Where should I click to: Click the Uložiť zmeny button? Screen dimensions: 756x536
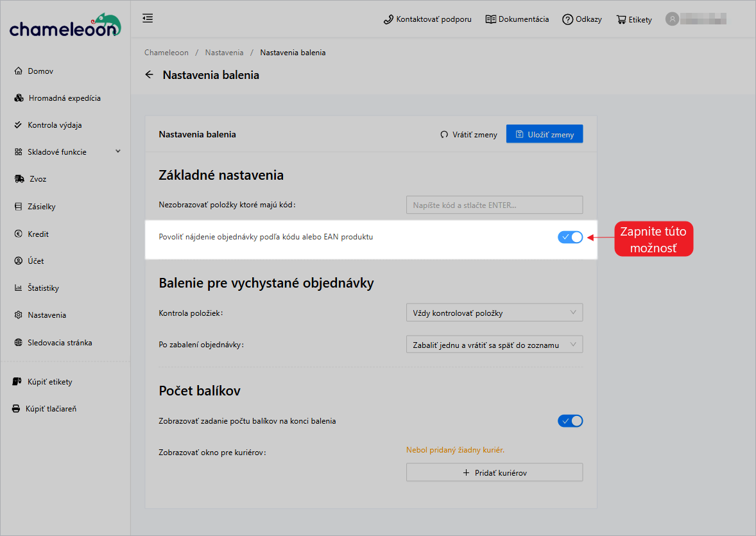[x=544, y=134]
